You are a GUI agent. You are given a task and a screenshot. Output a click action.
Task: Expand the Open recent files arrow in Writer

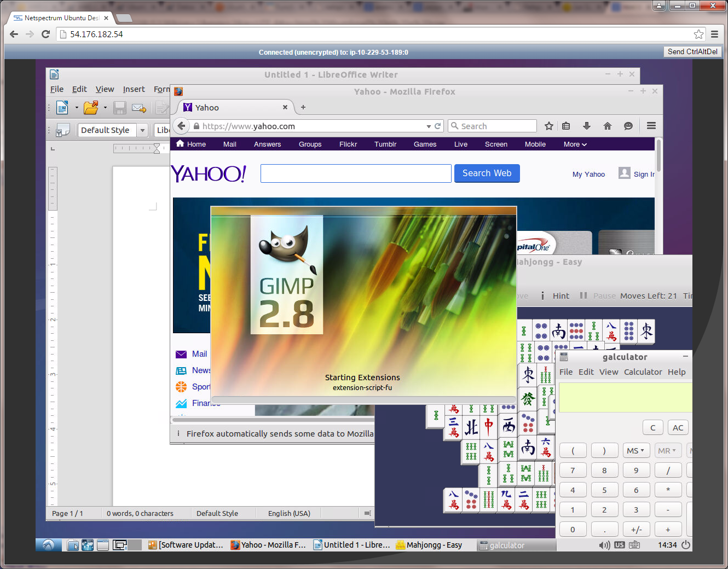pyautogui.click(x=106, y=108)
